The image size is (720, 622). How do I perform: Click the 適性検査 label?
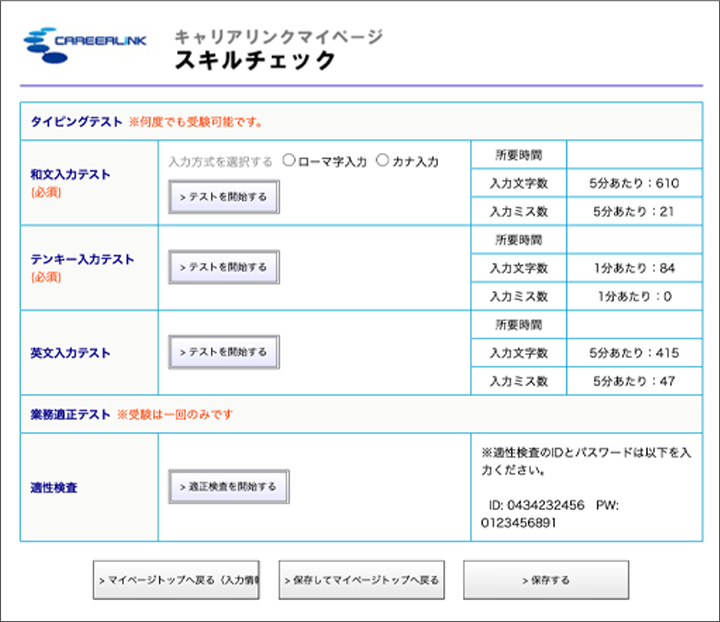(x=54, y=488)
